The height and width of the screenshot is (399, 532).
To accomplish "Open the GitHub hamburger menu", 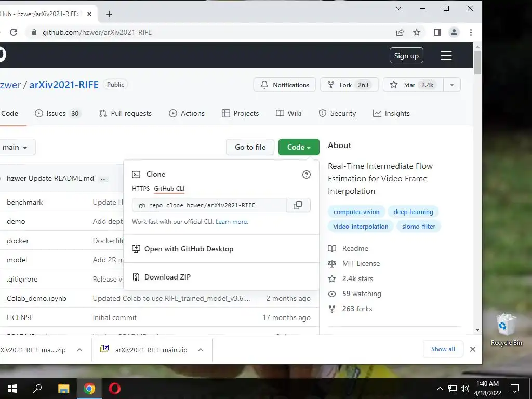I will (446, 55).
